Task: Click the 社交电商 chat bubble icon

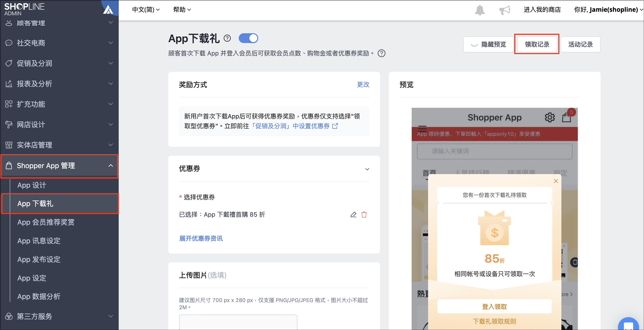Action: click(9, 43)
